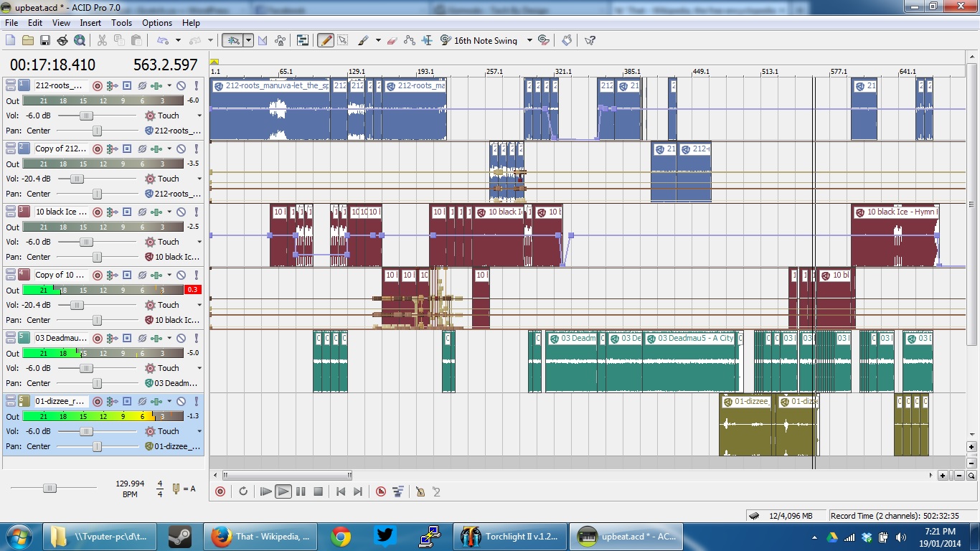980x551 pixels.
Task: Toggle Loop Playback in transport bar
Action: click(243, 491)
